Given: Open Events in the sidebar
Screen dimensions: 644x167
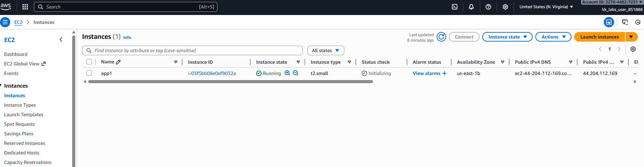Looking at the screenshot, I should point(11,73).
